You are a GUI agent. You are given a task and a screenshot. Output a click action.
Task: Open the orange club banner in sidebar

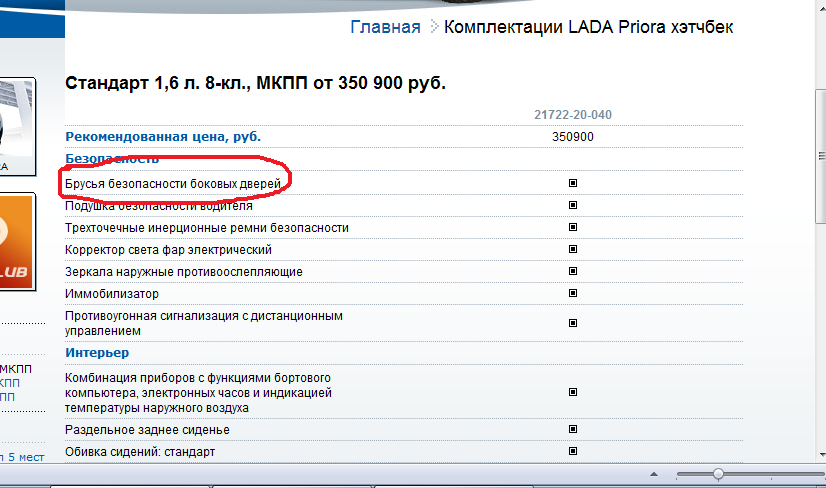[x=17, y=242]
